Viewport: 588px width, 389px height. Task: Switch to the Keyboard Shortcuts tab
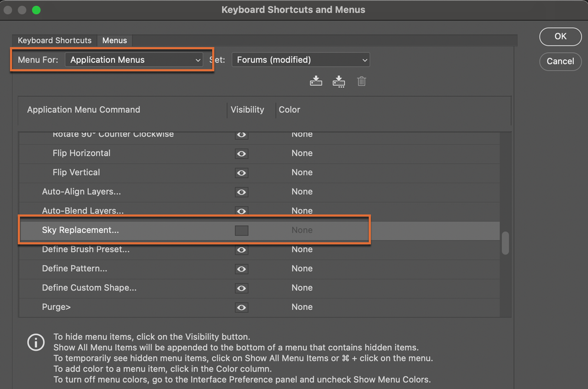click(x=55, y=41)
